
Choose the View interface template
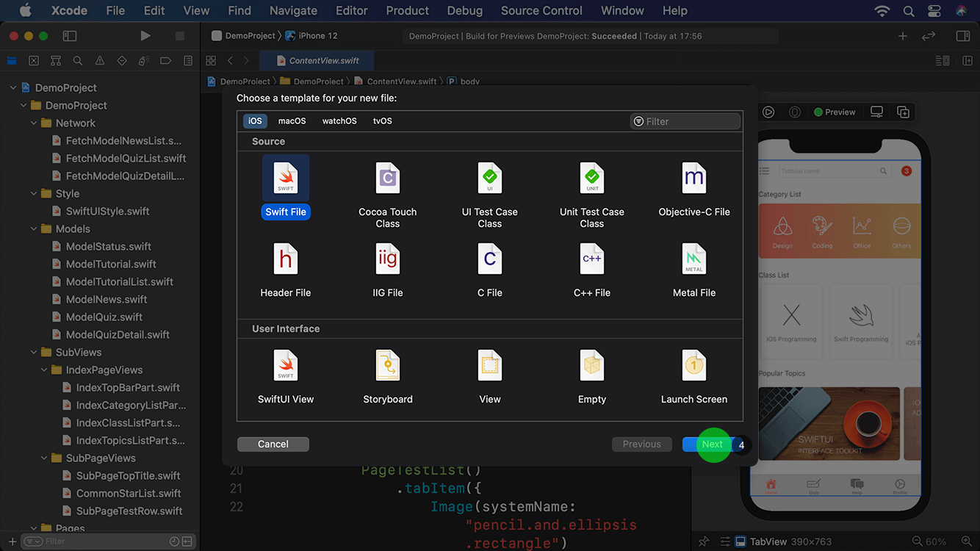490,377
